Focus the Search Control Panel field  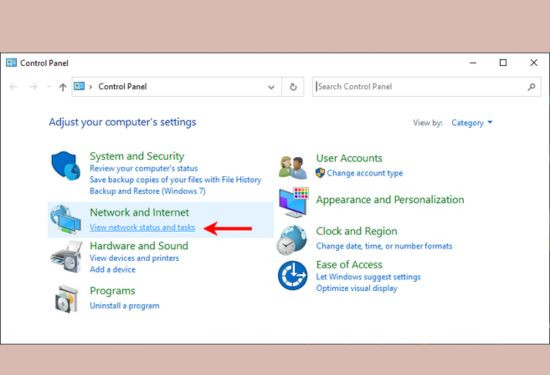[427, 87]
